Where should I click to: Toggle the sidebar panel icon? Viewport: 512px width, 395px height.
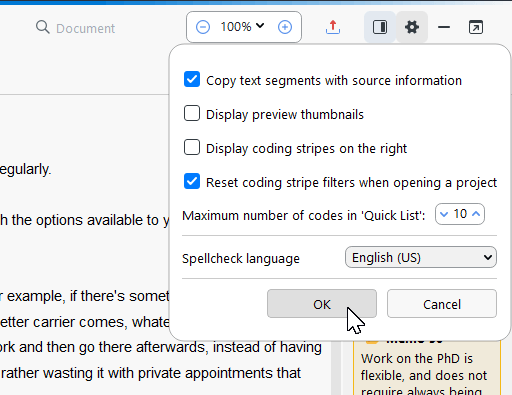click(380, 27)
